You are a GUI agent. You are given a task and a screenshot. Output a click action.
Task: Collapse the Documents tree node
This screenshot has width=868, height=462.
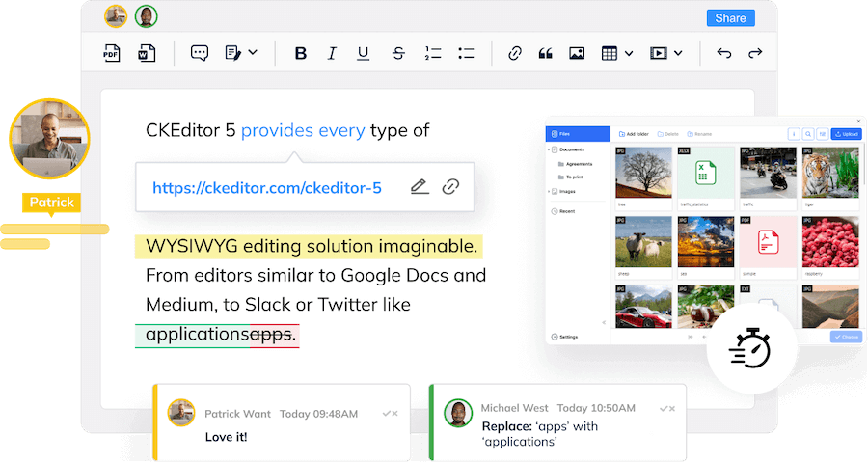point(549,149)
